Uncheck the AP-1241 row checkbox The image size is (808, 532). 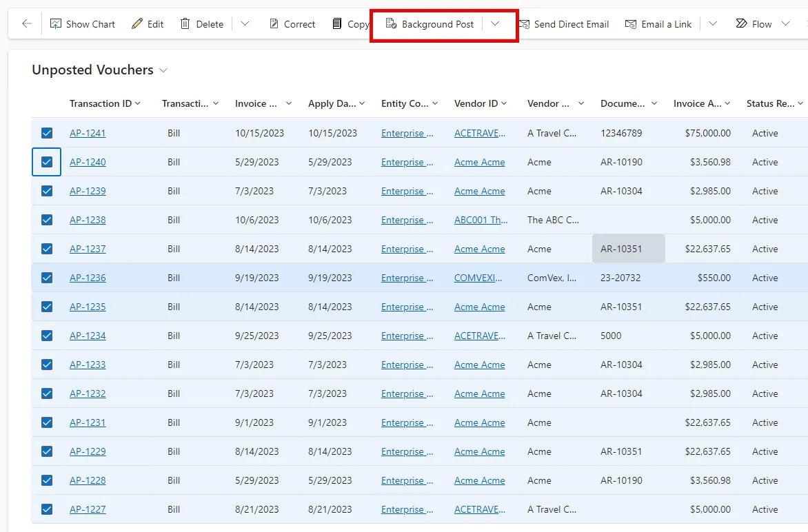(x=47, y=133)
